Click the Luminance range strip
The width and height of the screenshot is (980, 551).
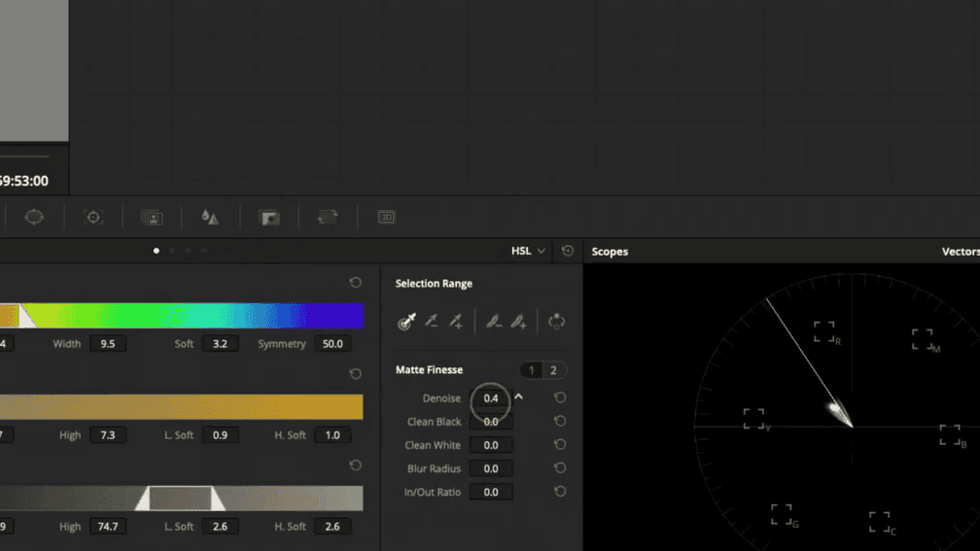coord(181,499)
